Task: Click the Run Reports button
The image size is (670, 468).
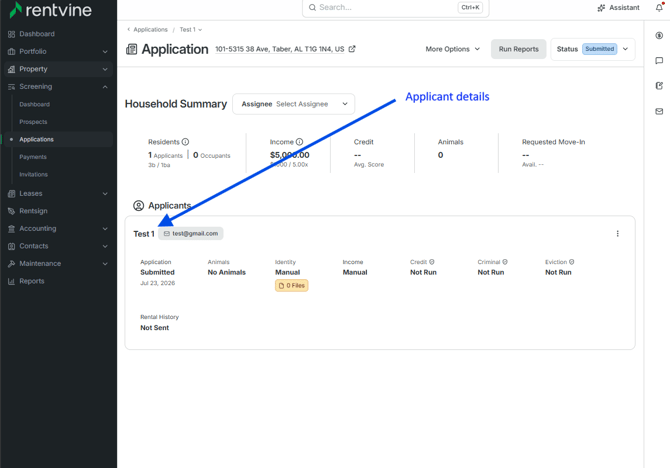Action: coord(518,49)
